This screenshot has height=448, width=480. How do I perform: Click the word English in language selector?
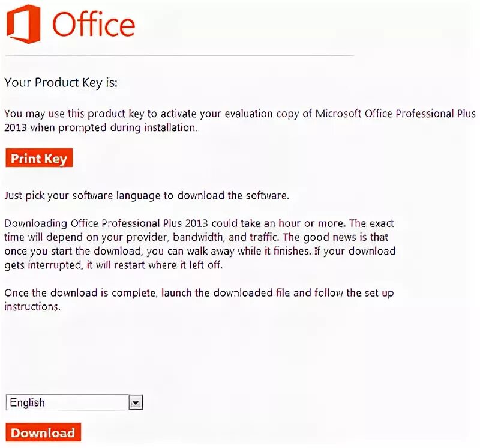pos(28,402)
